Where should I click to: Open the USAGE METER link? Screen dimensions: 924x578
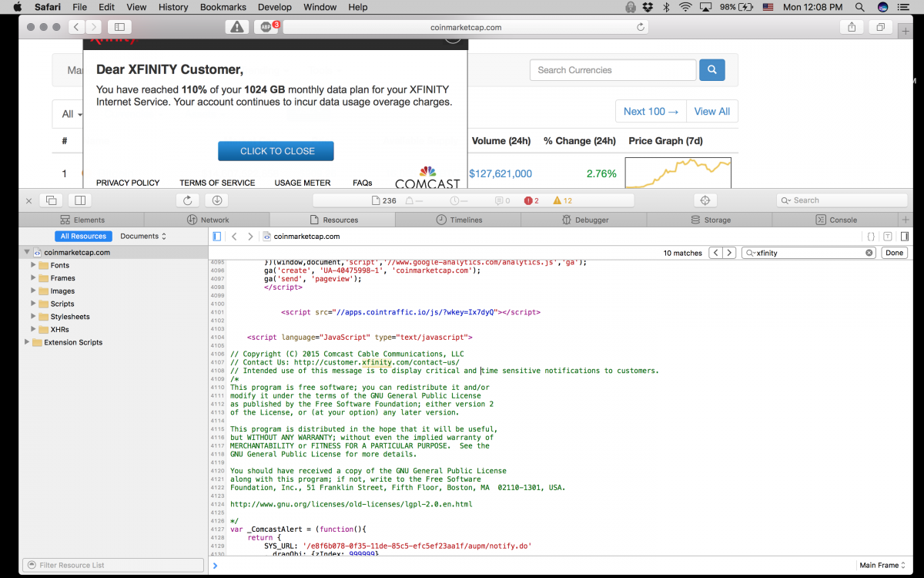click(x=303, y=183)
